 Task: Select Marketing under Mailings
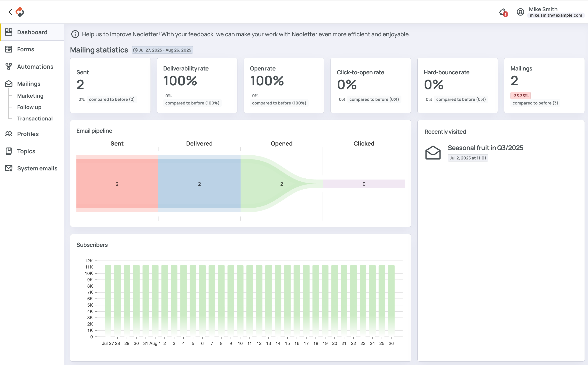tap(30, 96)
